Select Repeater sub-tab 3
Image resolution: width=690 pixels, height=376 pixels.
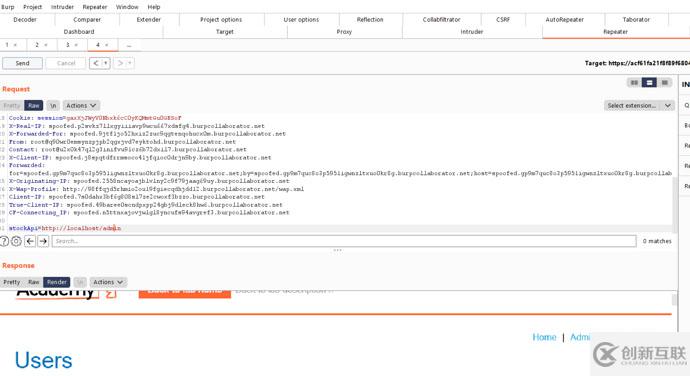tap(68, 45)
